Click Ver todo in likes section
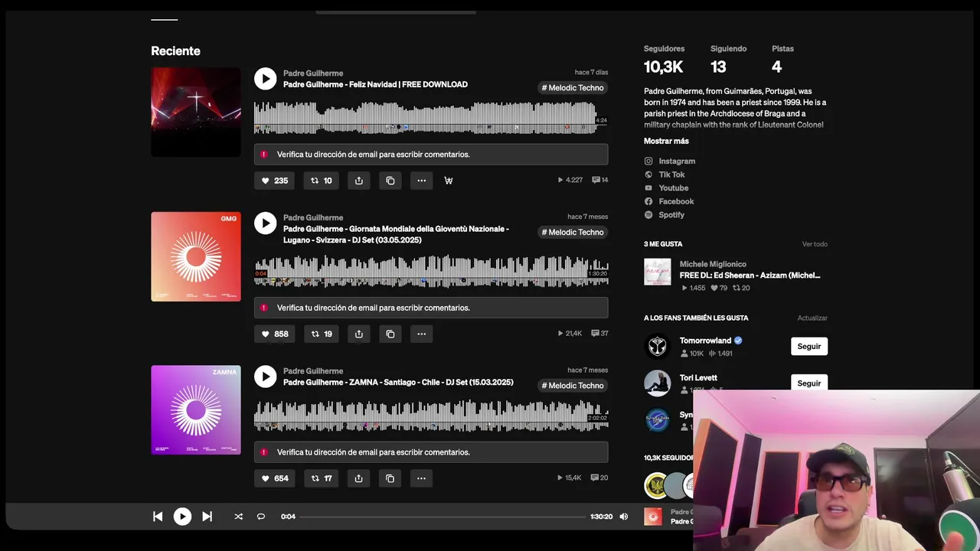 click(x=815, y=244)
